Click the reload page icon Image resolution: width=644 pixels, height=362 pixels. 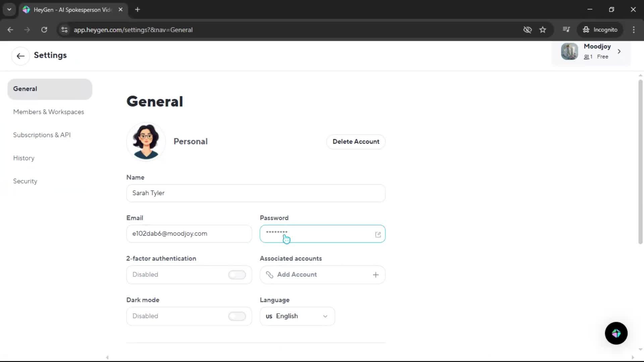[44, 30]
